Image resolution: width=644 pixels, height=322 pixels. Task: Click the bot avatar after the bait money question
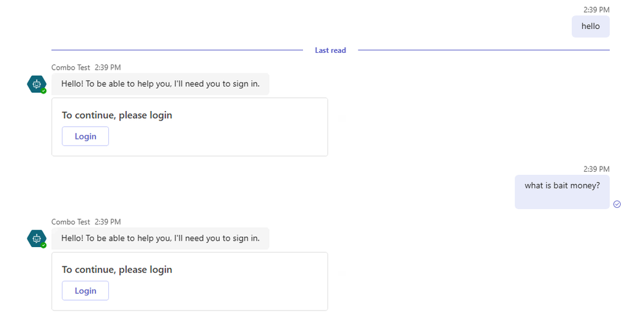[x=36, y=238]
